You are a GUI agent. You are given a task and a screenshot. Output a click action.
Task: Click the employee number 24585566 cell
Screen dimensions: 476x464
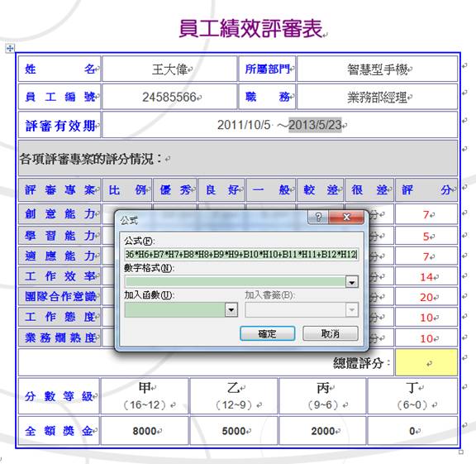click(x=169, y=97)
